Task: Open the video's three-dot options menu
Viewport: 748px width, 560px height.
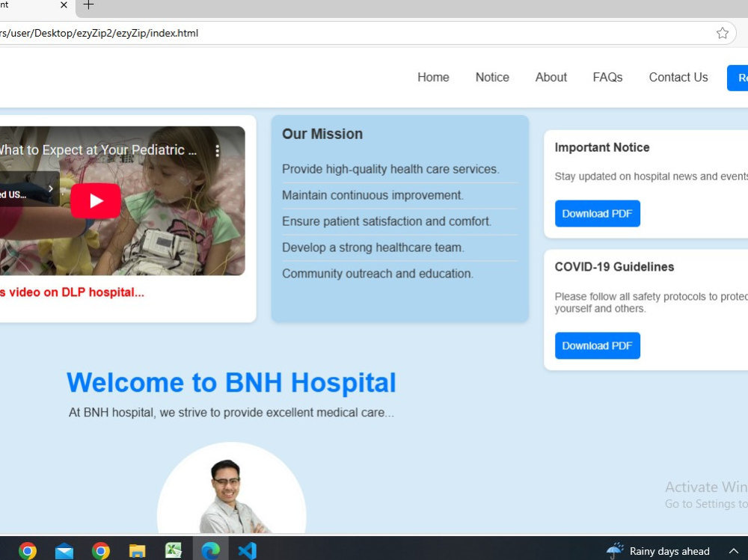Action: pos(218,151)
